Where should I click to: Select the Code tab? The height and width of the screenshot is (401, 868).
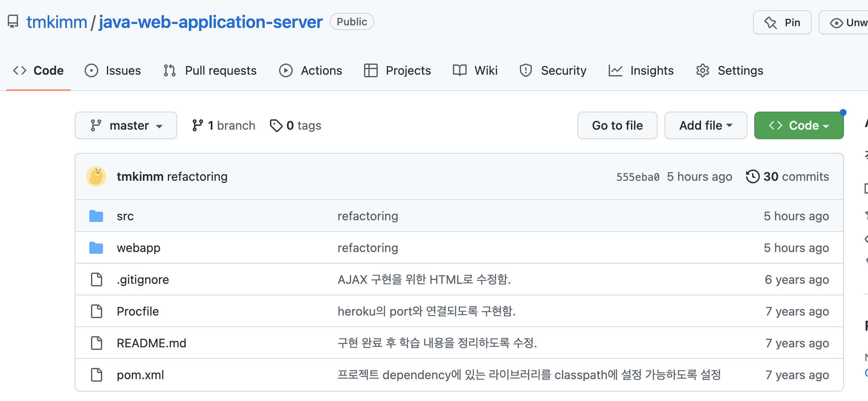pos(38,70)
